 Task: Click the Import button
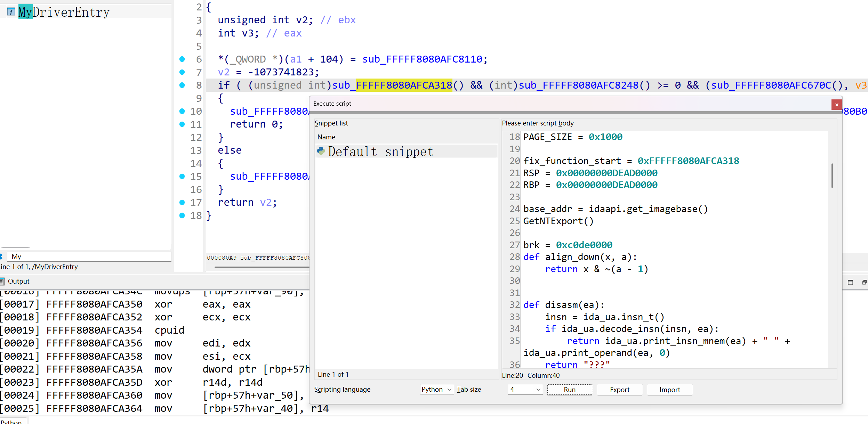point(669,390)
